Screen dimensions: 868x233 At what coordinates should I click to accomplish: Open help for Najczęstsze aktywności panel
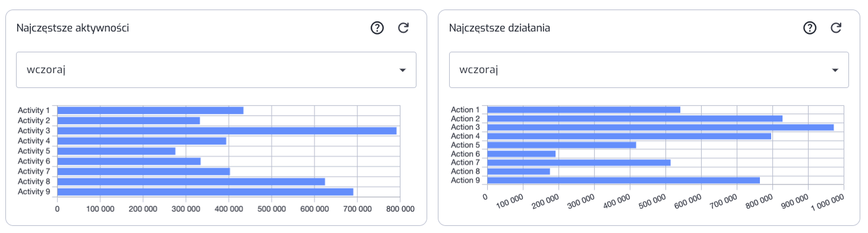(x=377, y=28)
